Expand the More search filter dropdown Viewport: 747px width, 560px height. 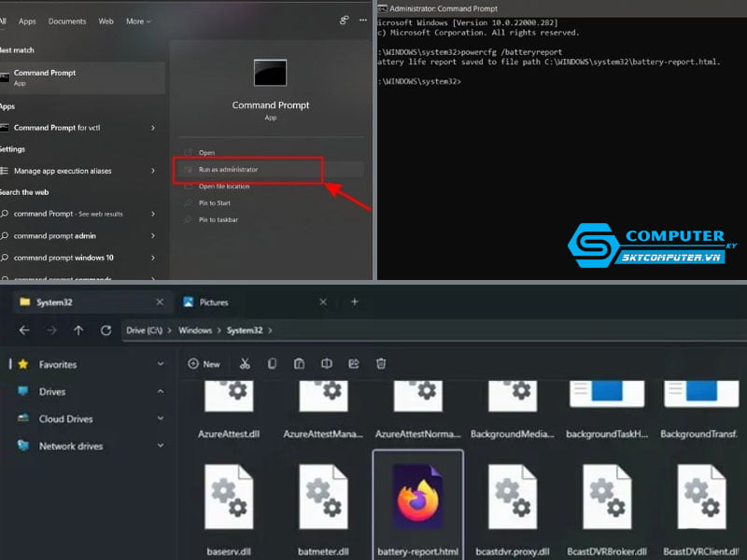click(x=137, y=21)
